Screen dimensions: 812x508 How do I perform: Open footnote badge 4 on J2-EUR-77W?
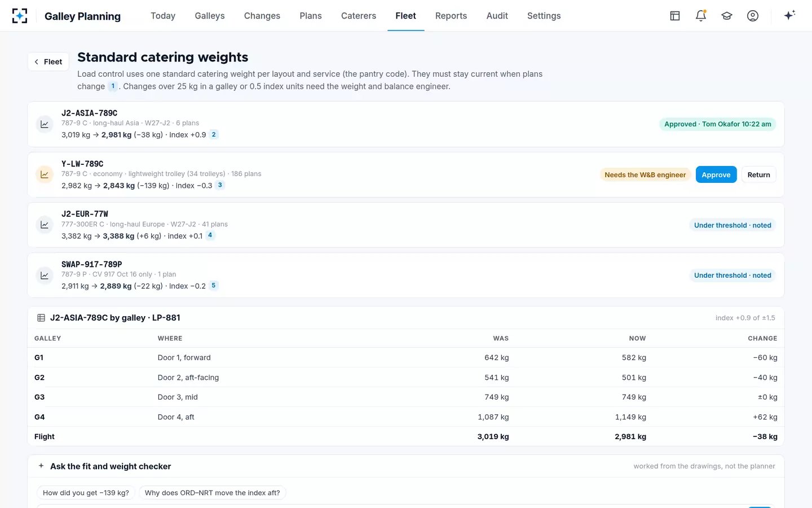210,235
